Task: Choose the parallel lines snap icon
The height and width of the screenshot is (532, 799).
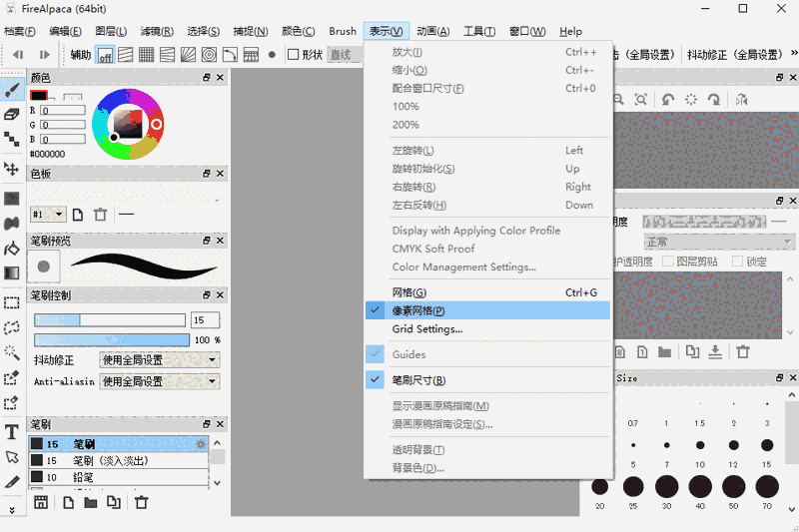Action: 126,55
